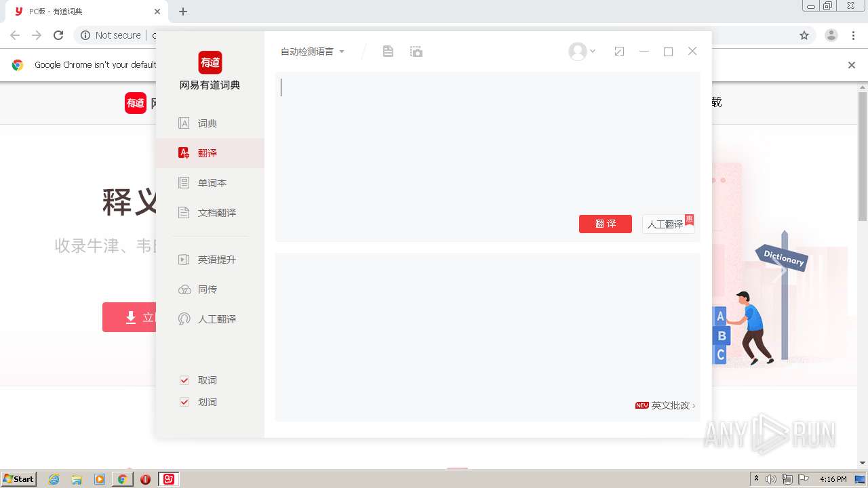Go back in Chrome
868x488 pixels.
click(15, 35)
